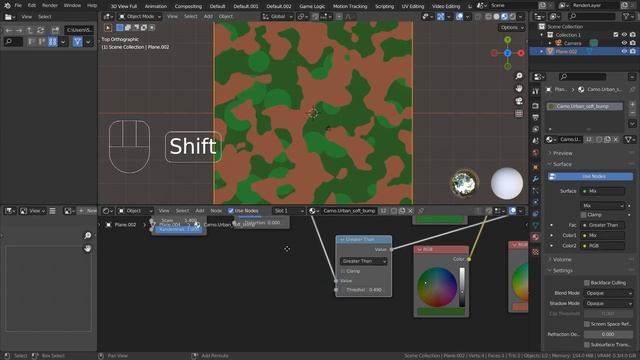This screenshot has width=640, height=360.
Task: Click the pin icon in the node editor header
Action: (x=421, y=211)
